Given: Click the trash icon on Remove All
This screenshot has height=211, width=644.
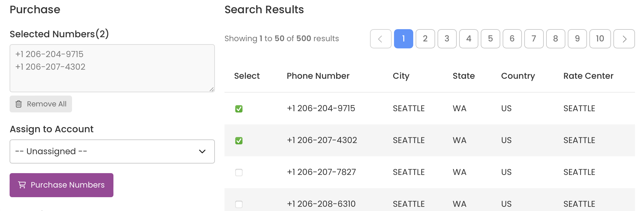Looking at the screenshot, I should [x=19, y=104].
